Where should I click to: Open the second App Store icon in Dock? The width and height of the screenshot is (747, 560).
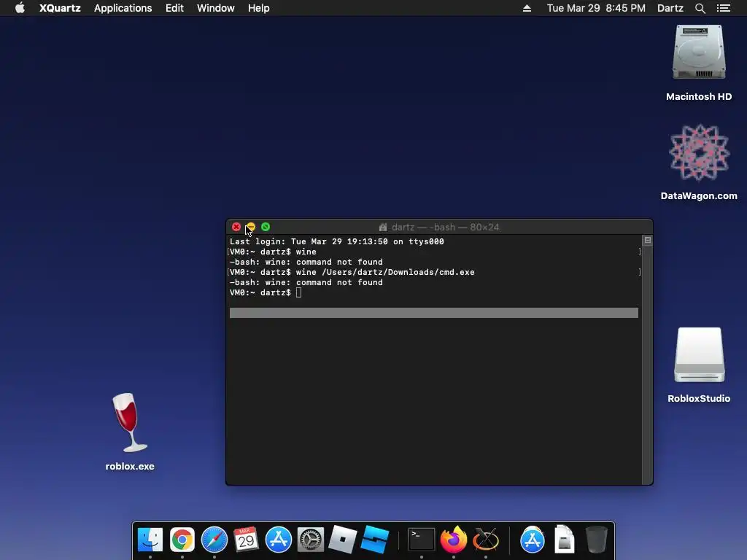click(532, 540)
